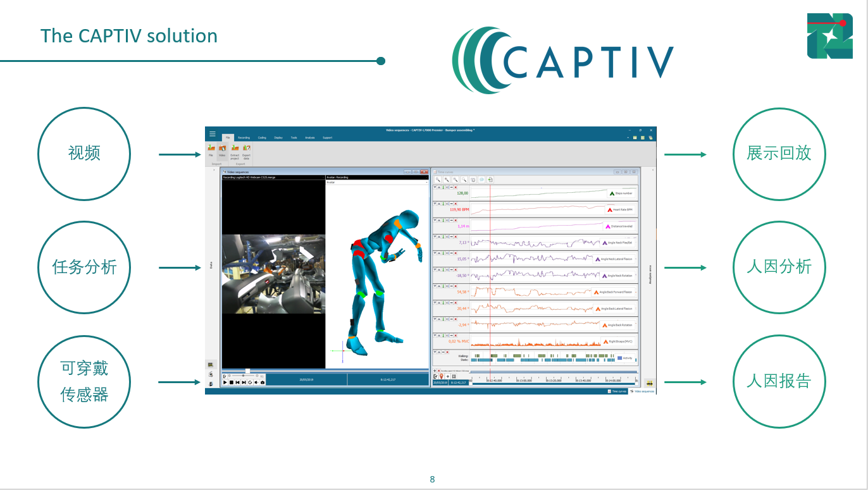Open the Display tab

coord(278,138)
